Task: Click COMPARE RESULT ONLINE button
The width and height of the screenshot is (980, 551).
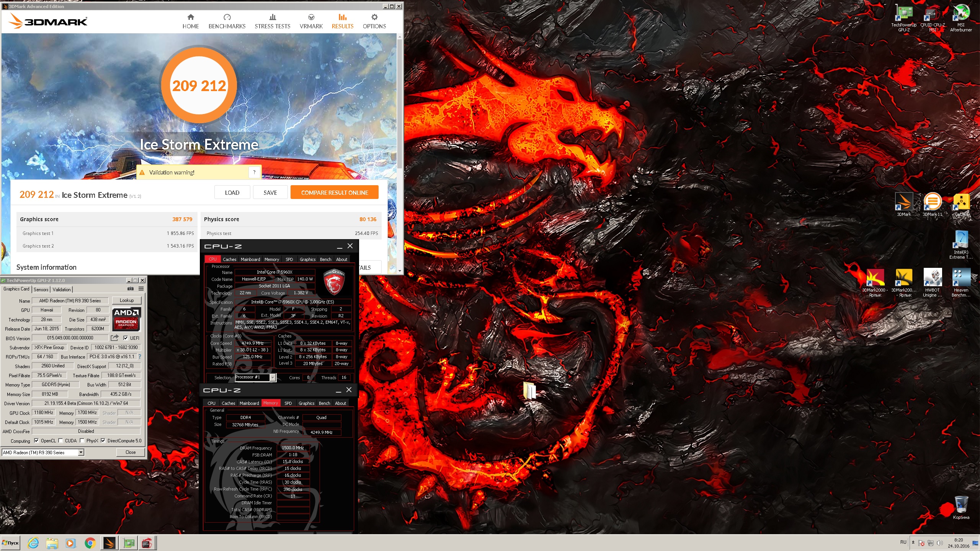Action: [x=335, y=192]
